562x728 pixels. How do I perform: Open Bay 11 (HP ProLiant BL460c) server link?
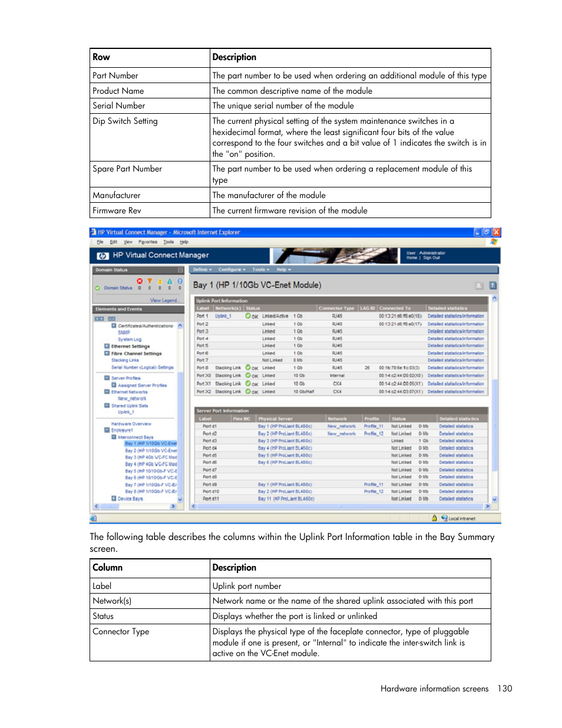coord(286,499)
